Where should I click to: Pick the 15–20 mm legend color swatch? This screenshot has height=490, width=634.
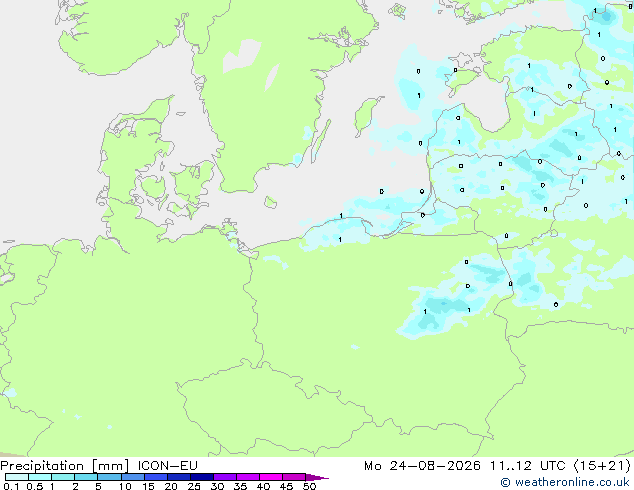[x=155, y=477]
